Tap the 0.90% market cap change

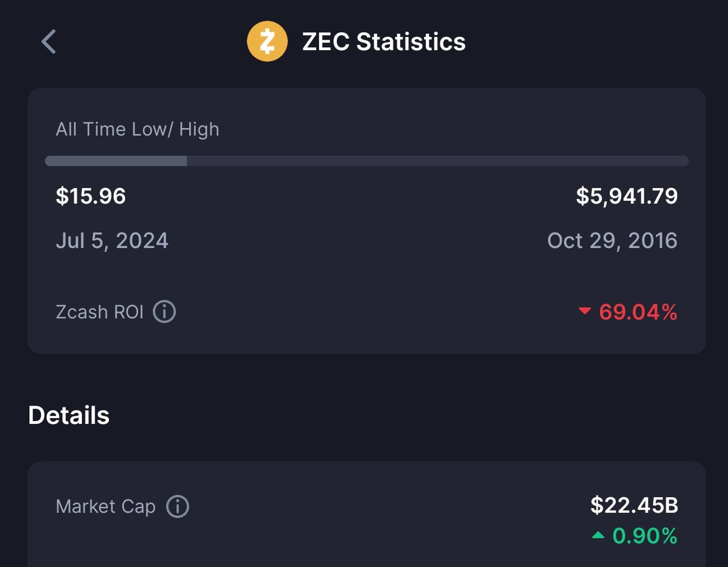pos(645,535)
